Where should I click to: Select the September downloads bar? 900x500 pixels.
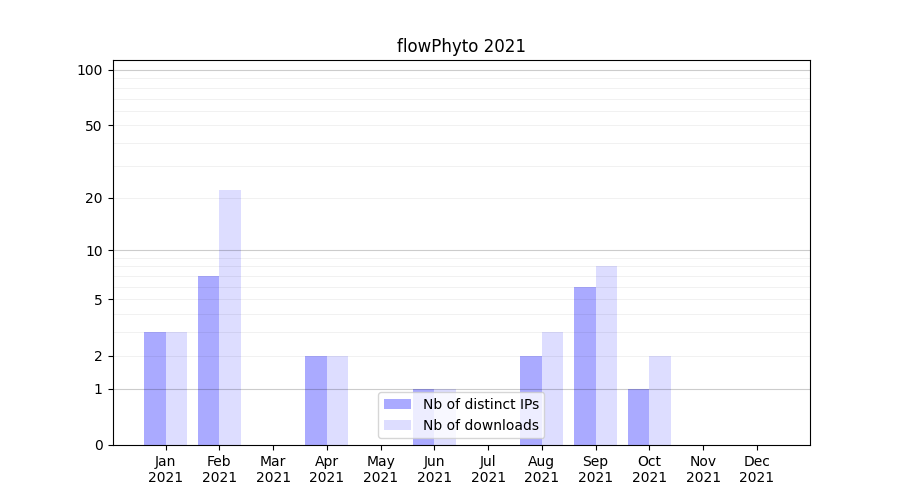pos(606,355)
